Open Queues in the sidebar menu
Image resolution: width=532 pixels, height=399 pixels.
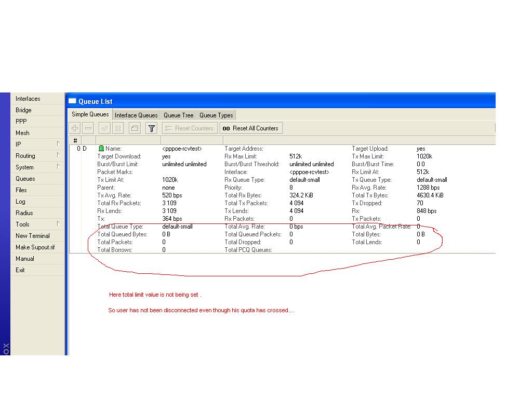click(37, 179)
